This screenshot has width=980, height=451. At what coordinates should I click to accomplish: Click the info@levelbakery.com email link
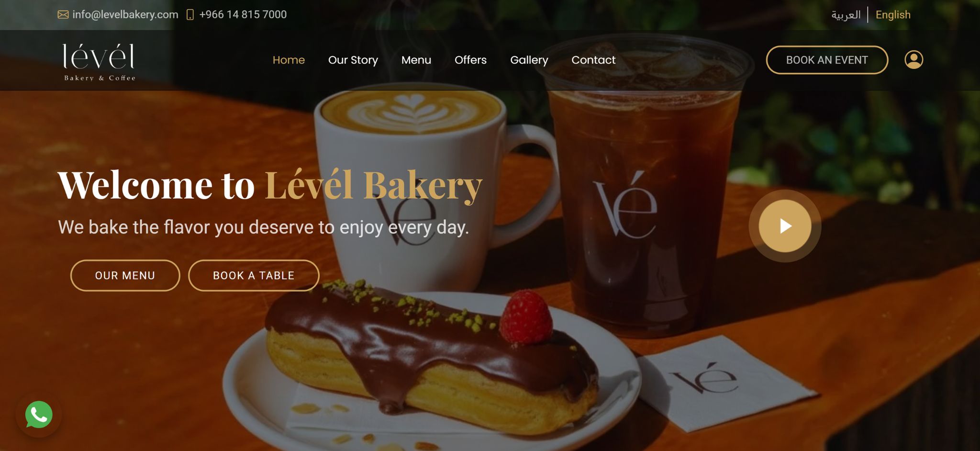point(125,15)
